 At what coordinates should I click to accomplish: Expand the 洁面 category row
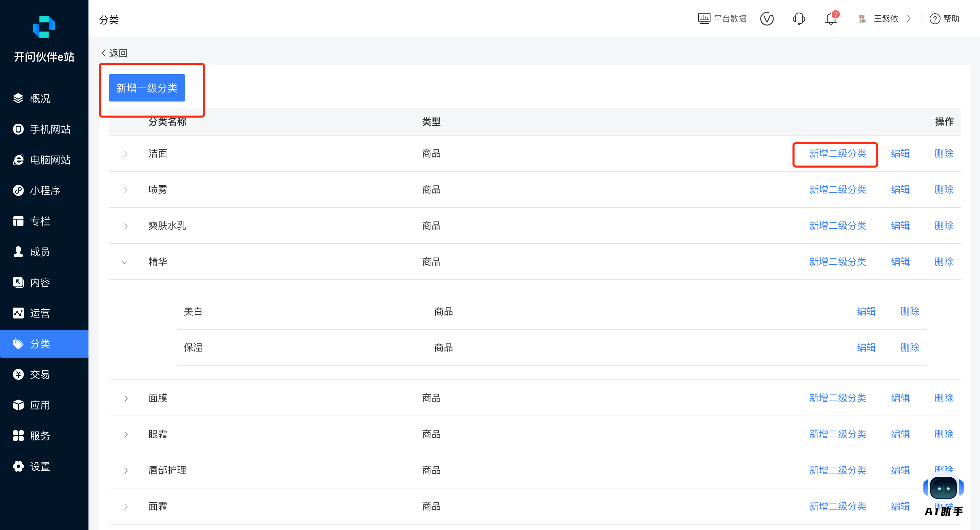point(126,154)
